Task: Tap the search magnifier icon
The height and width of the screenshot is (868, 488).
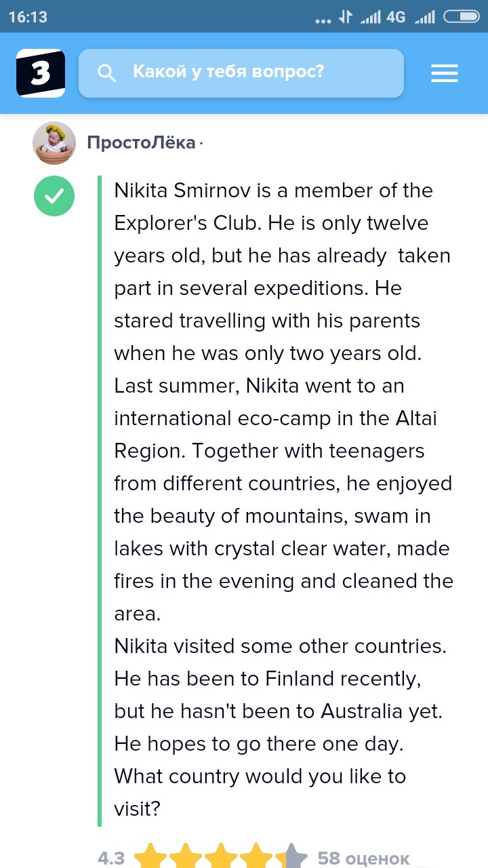Action: click(x=106, y=73)
